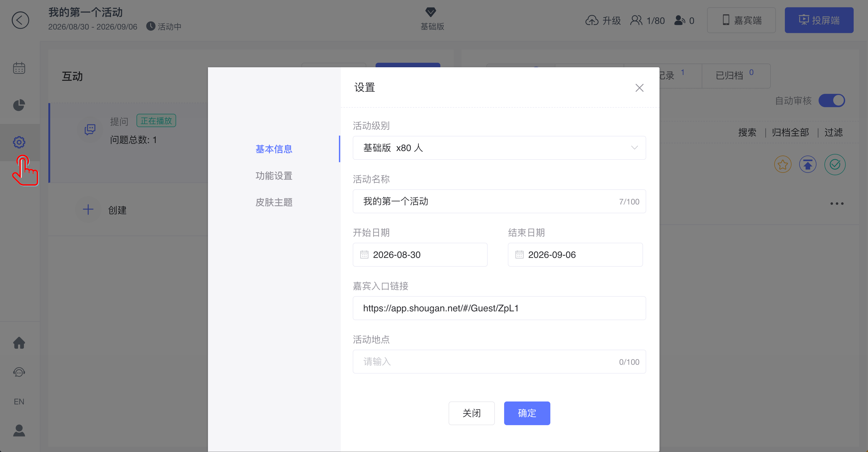Toggle the 自动审核 switch
Image resolution: width=868 pixels, height=452 pixels.
[832, 101]
